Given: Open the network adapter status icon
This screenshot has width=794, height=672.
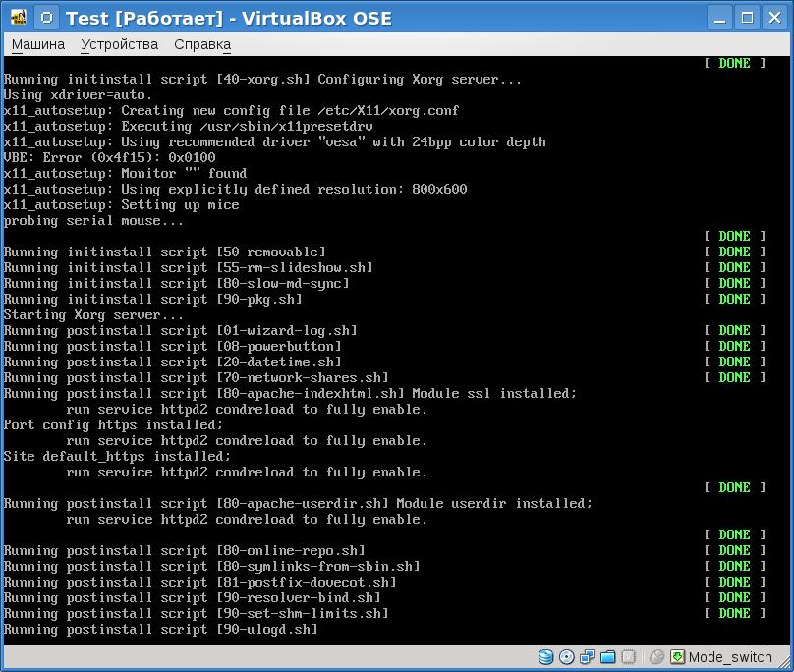Looking at the screenshot, I should pos(588,657).
